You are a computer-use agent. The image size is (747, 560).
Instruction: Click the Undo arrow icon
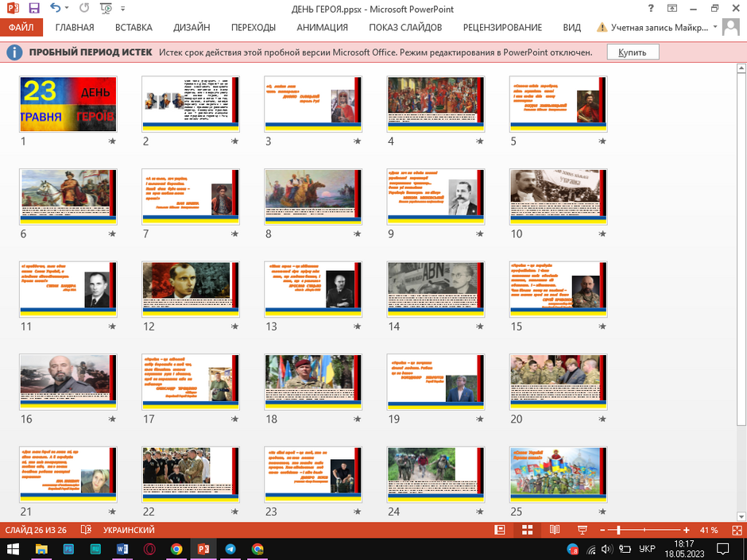point(56,8)
